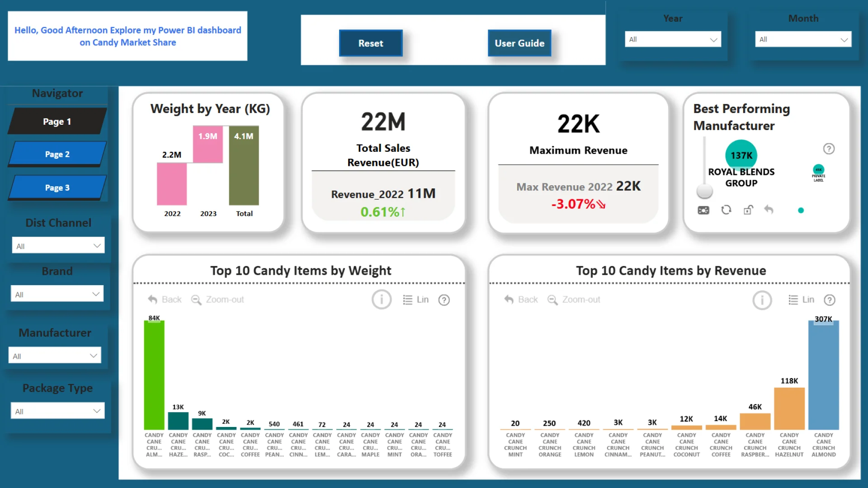Click the Candy Cane Crunch Orange revenue label
The width and height of the screenshot is (868, 488).
pos(550,445)
